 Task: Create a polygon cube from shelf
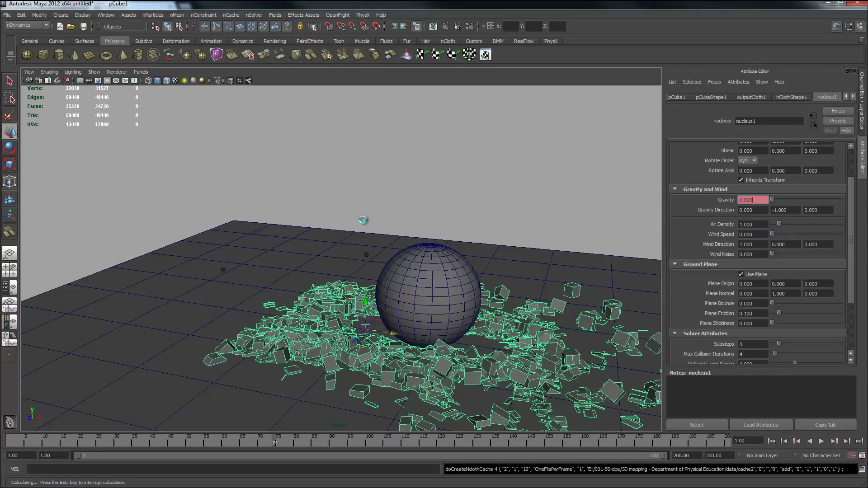coord(43,55)
